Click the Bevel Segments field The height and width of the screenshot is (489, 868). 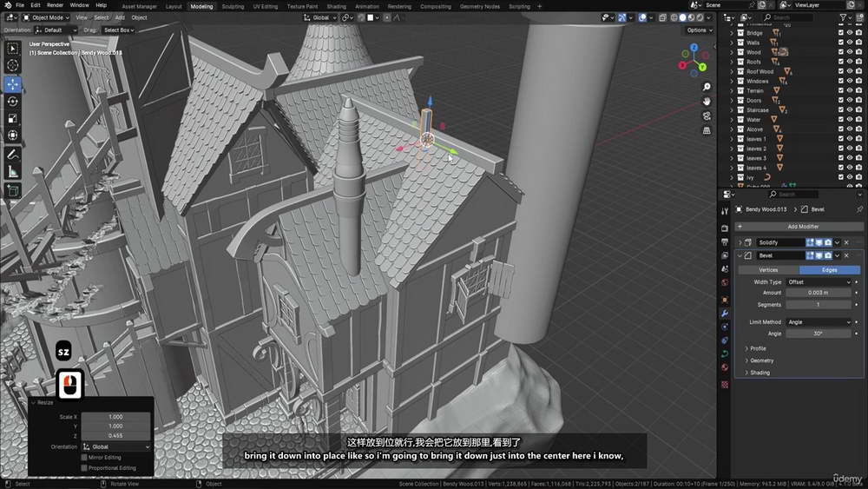point(819,305)
